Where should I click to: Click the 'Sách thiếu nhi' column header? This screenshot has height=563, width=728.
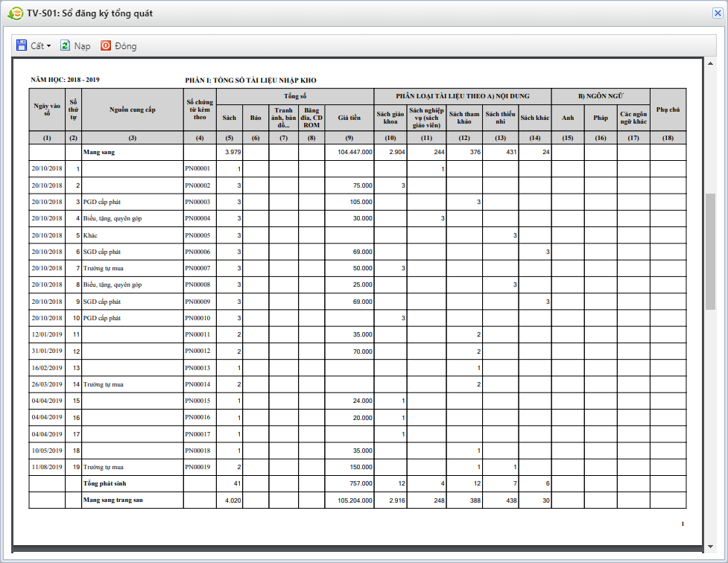[501, 118]
